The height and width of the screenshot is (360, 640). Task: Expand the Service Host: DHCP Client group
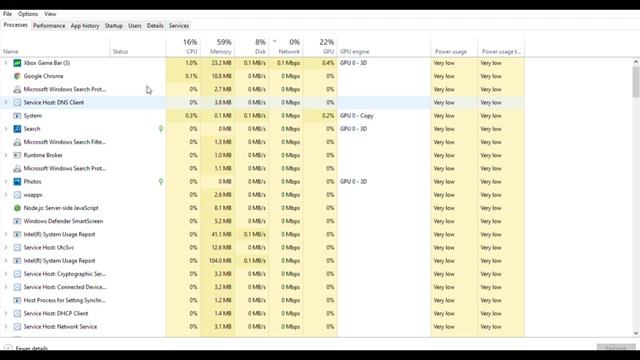click(6, 313)
